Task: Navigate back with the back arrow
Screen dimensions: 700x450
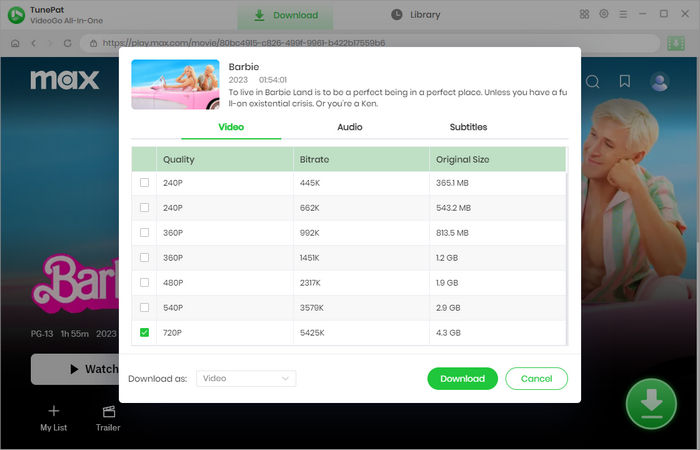Action: click(33, 43)
